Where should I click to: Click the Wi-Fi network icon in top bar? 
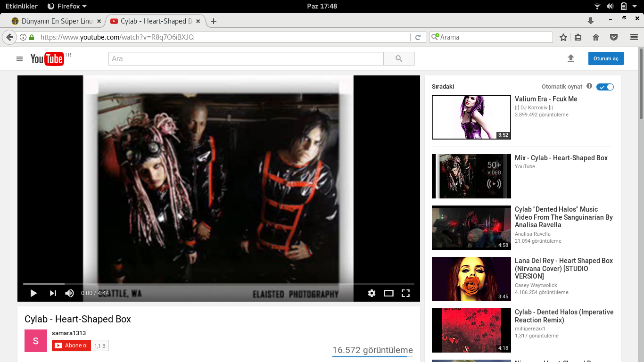(597, 6)
